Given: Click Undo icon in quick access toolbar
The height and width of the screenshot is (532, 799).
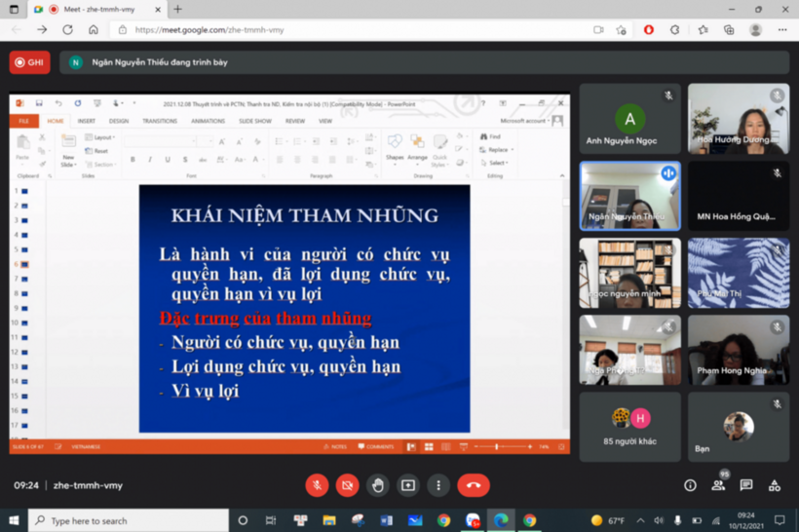Looking at the screenshot, I should click(x=58, y=103).
